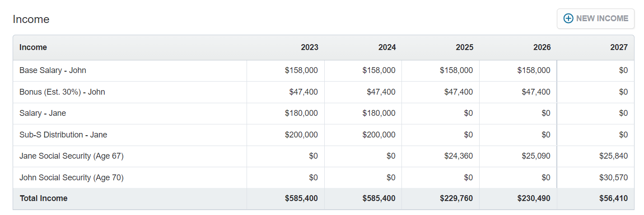Open the Base Salary - John row
The width and height of the screenshot is (644, 215).
point(53,70)
